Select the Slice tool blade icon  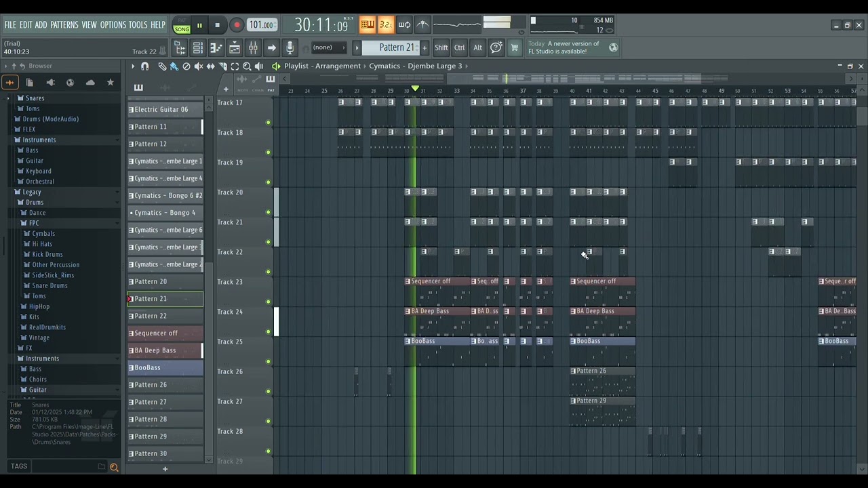(222, 66)
